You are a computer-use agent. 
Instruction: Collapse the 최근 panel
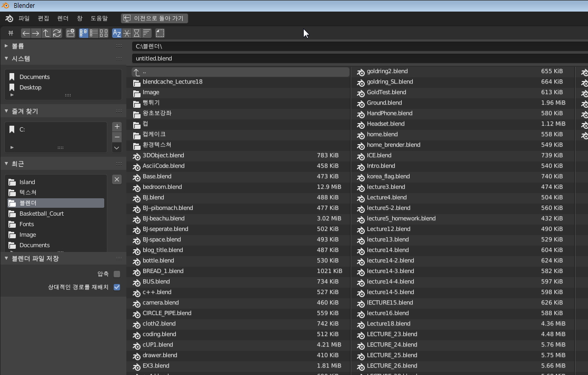click(x=6, y=164)
